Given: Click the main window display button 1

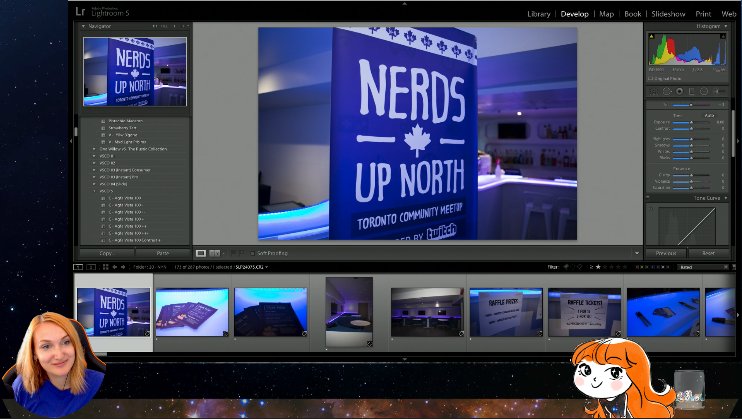Looking at the screenshot, I should (x=79, y=267).
